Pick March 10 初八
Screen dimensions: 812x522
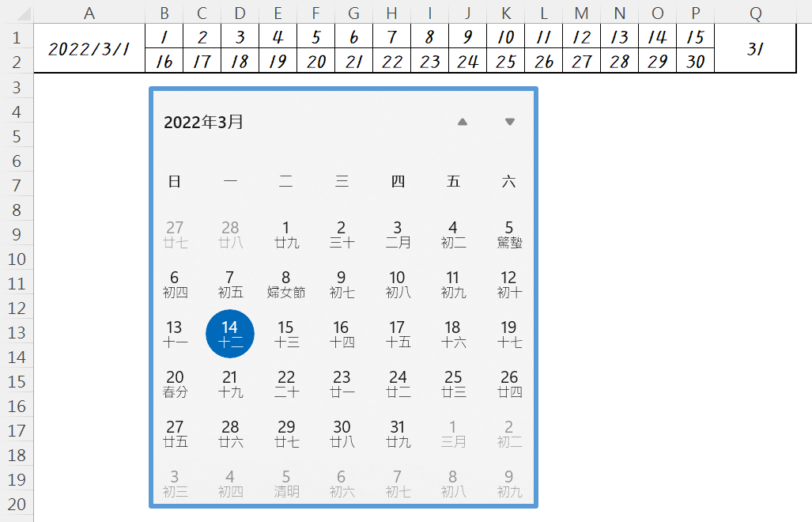click(398, 284)
